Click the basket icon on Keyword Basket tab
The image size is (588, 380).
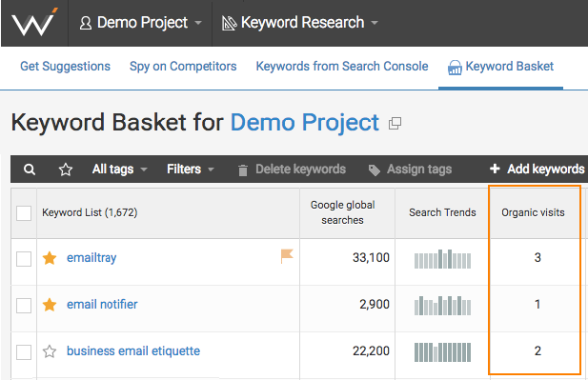click(455, 68)
